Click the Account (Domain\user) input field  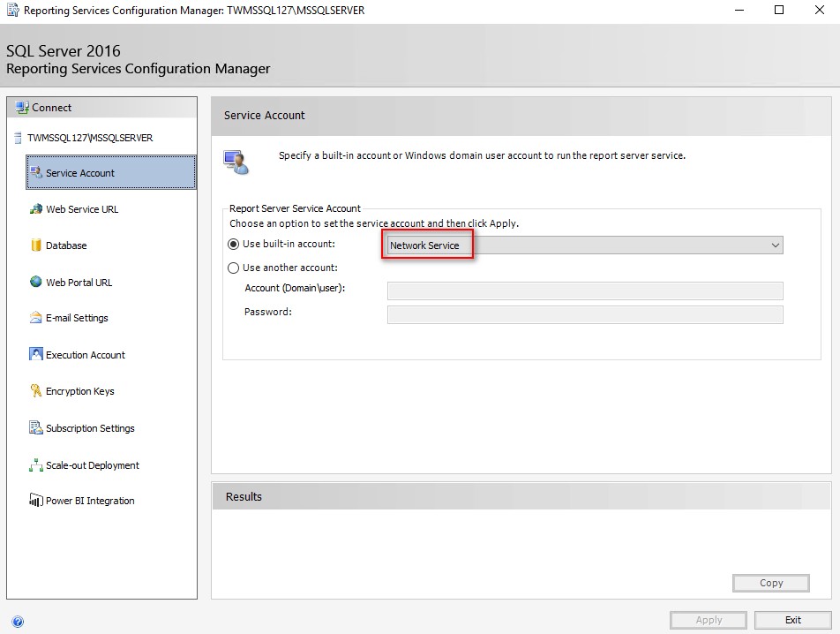(x=585, y=291)
